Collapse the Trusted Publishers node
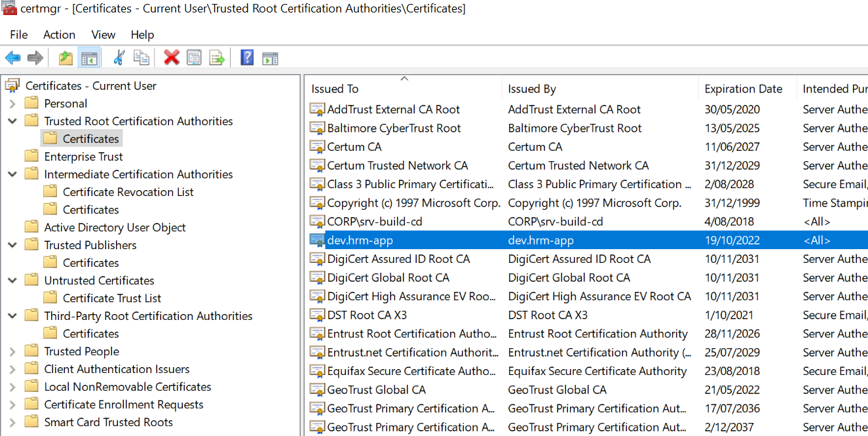This screenshot has height=436, width=868. tap(12, 245)
